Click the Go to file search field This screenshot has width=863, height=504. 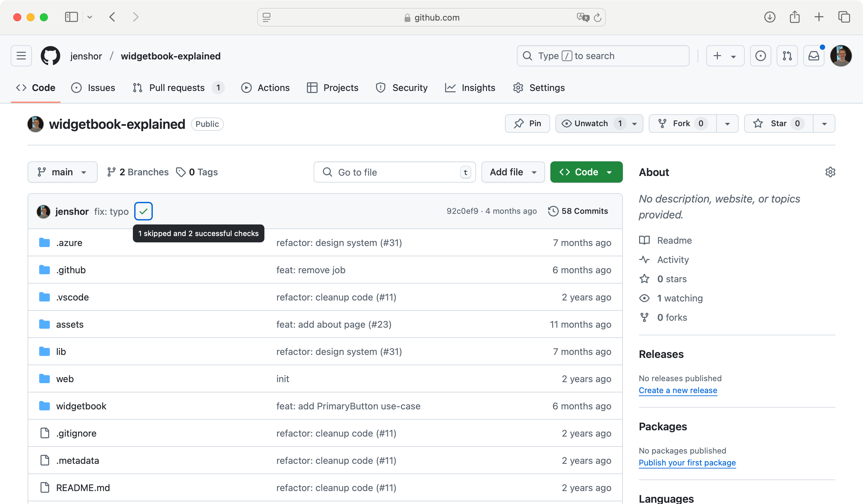pyautogui.click(x=394, y=172)
